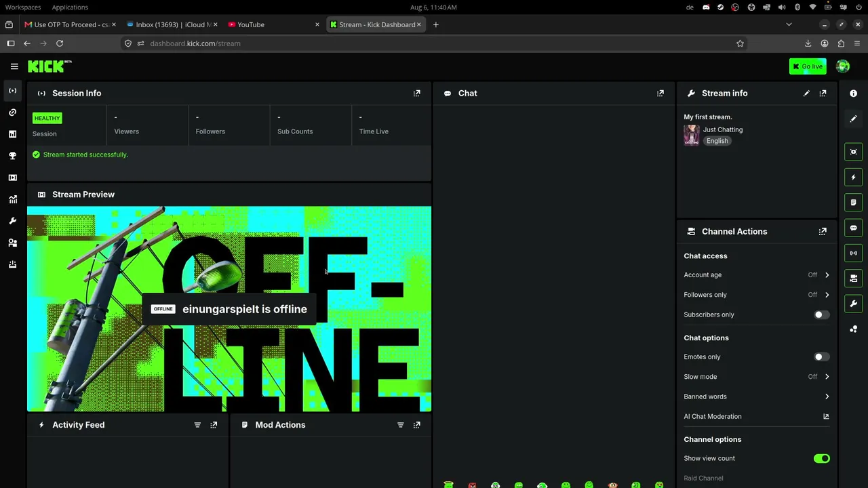Open the video clips icon in left sidebar
Screen dimensions: 868x488
point(12,178)
